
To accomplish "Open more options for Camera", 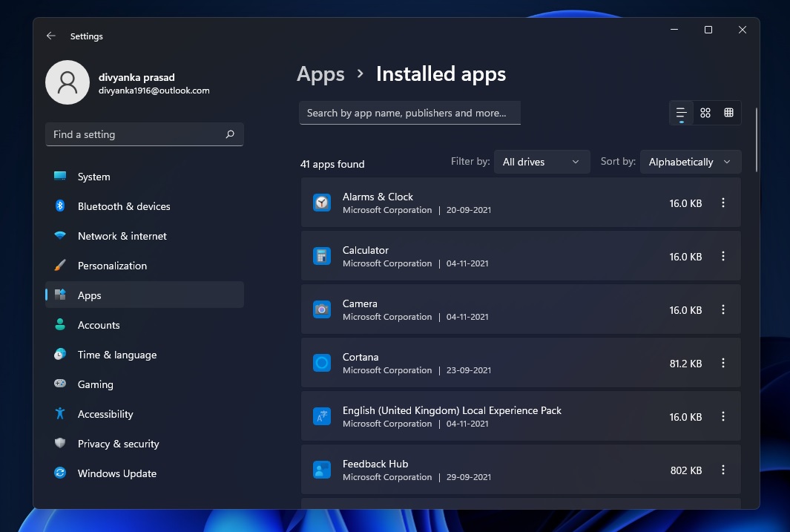I will [x=723, y=309].
